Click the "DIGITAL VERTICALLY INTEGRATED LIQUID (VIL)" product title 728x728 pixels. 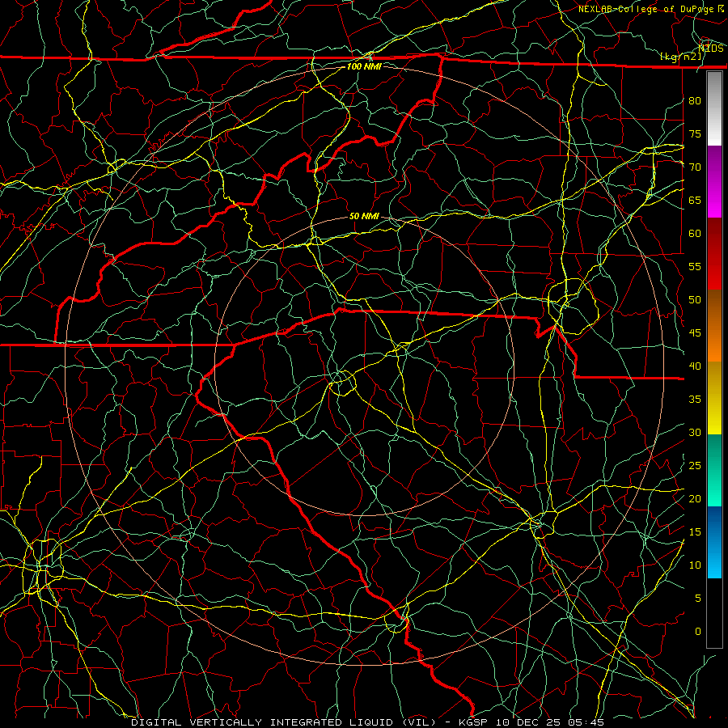283,722
